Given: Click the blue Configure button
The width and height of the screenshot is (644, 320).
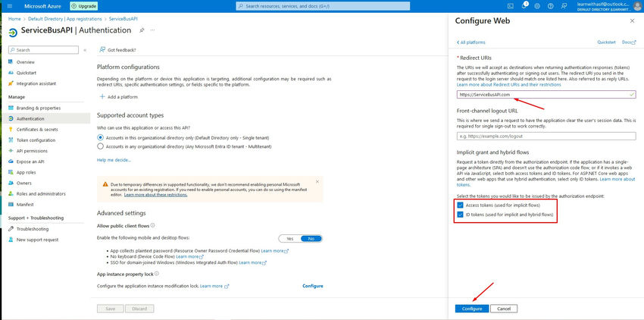Looking at the screenshot, I should click(472, 309).
